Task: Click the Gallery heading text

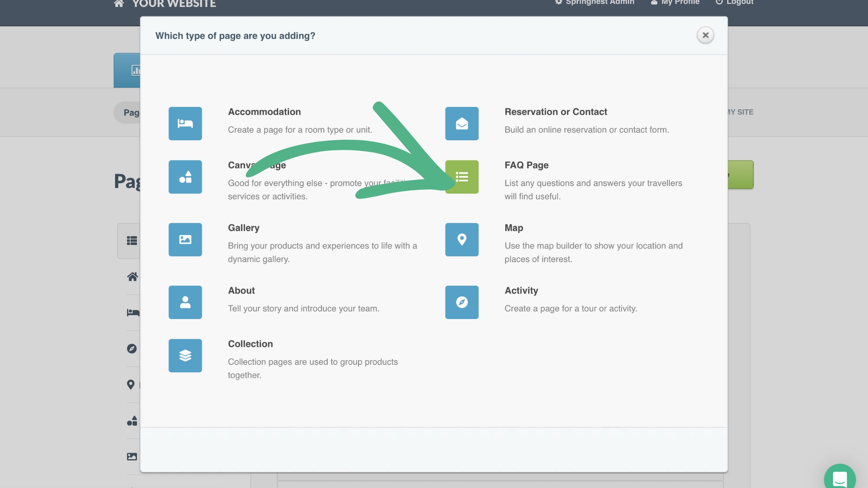Action: click(x=244, y=228)
